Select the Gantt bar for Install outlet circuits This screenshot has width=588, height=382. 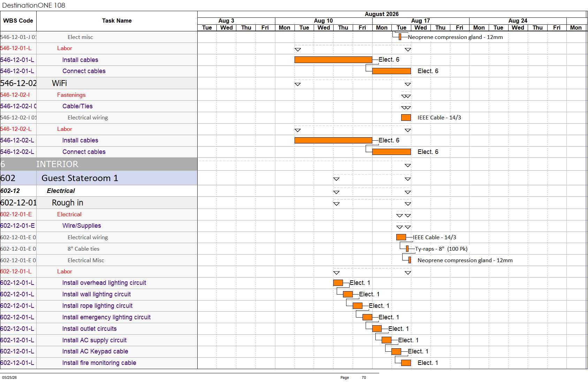click(x=377, y=328)
